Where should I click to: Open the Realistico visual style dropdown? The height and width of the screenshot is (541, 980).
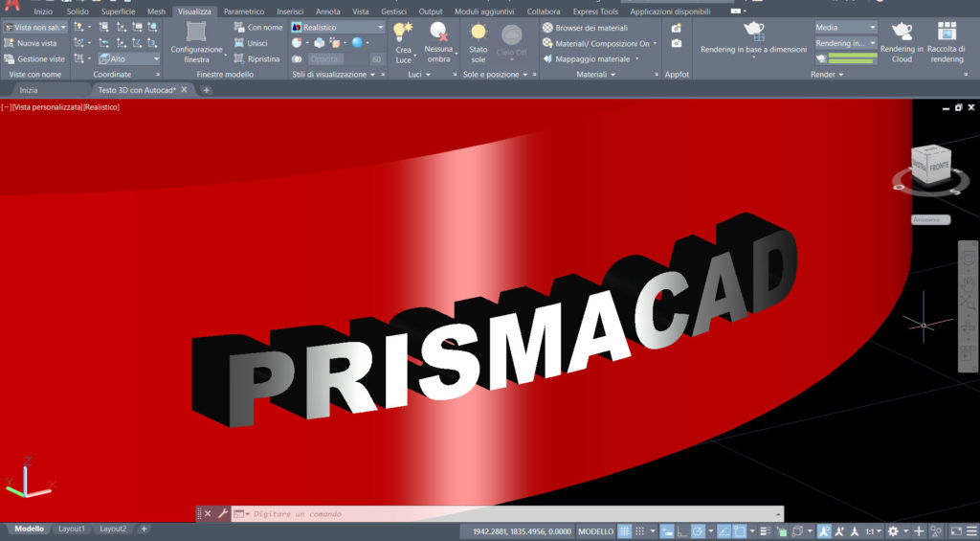[338, 28]
